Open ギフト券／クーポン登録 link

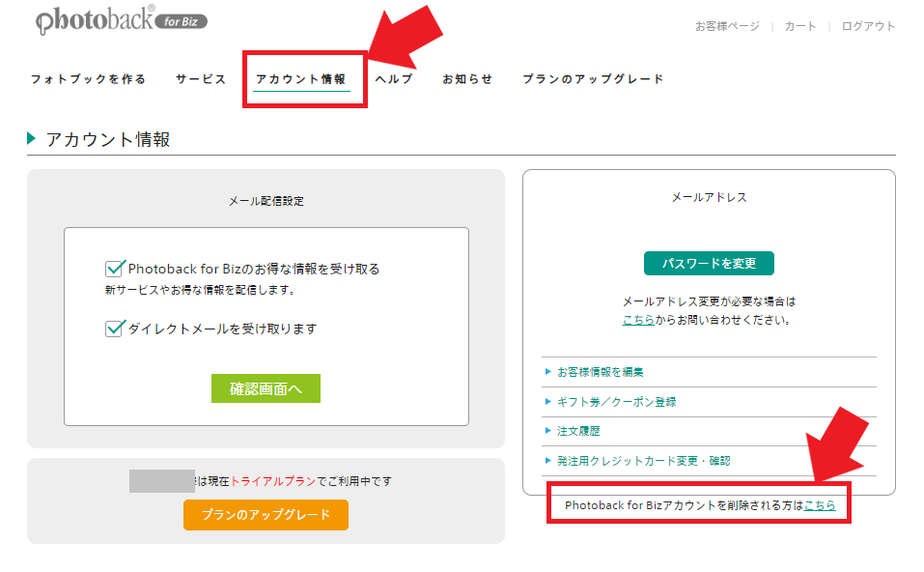point(616,402)
